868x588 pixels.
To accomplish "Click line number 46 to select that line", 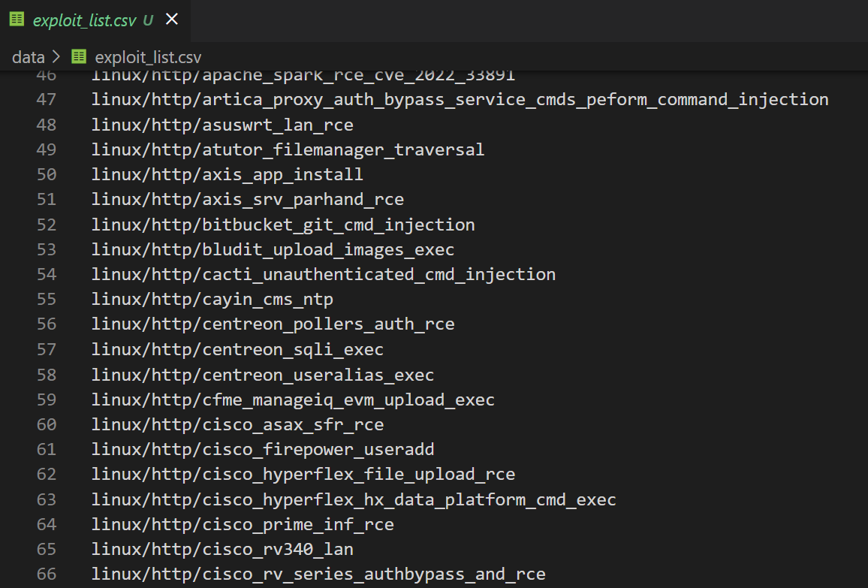I will 47,74.
